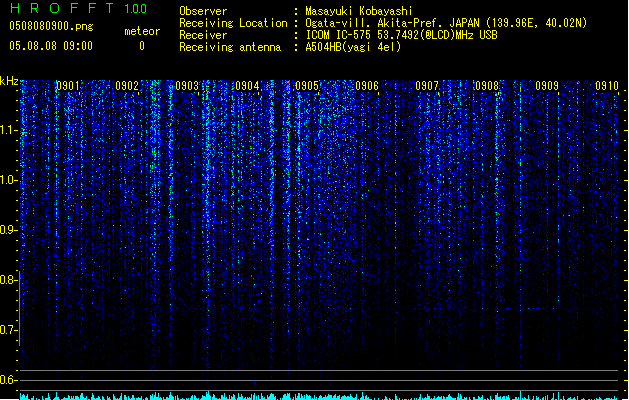Click the 0.7 kHz axis label
The width and height of the screenshot is (629, 400).
tap(8, 330)
